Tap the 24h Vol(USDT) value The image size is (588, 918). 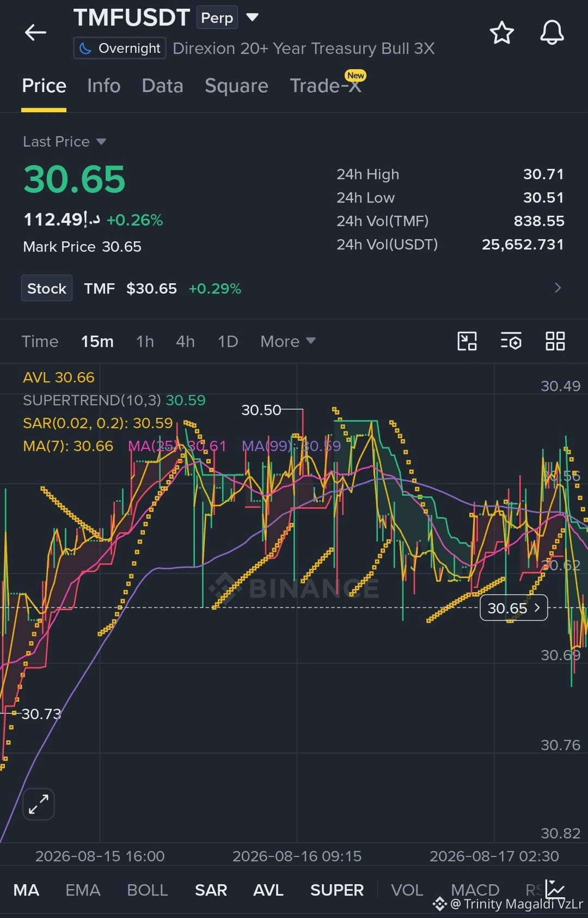point(523,245)
